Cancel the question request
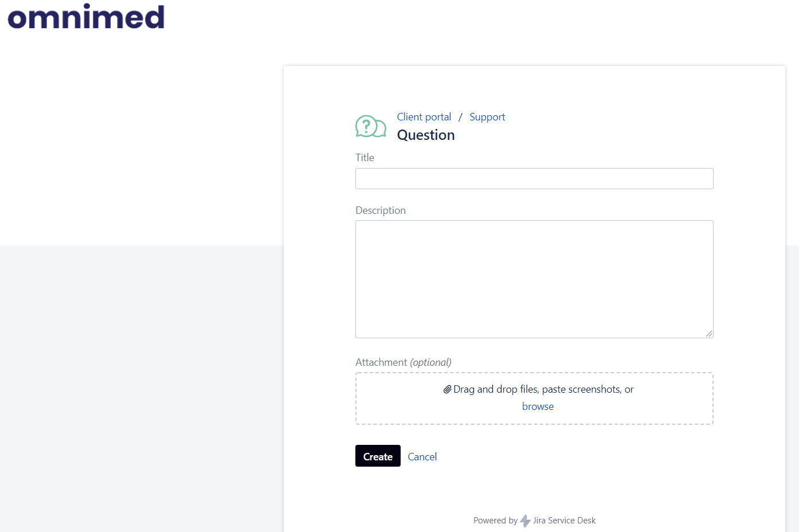 coord(422,457)
